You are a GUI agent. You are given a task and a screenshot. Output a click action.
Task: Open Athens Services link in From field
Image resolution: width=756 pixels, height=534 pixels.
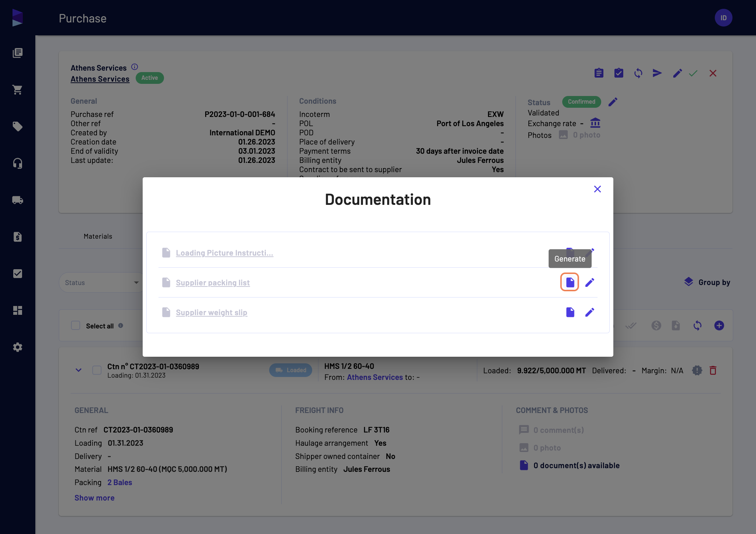pyautogui.click(x=375, y=377)
